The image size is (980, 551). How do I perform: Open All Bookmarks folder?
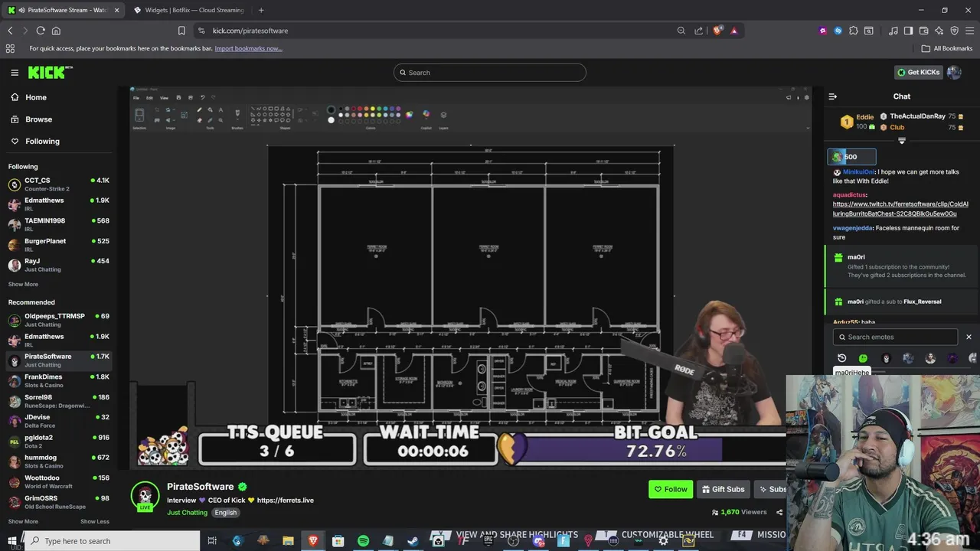947,48
